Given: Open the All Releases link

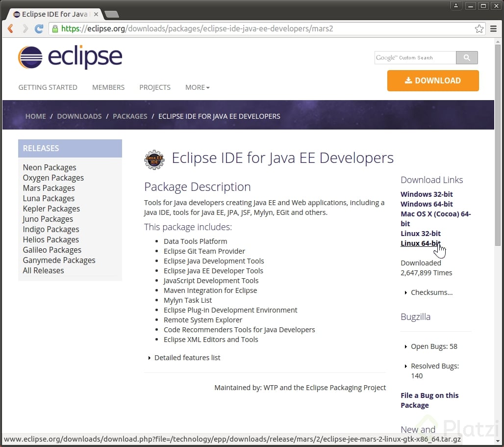Looking at the screenshot, I should coord(44,270).
